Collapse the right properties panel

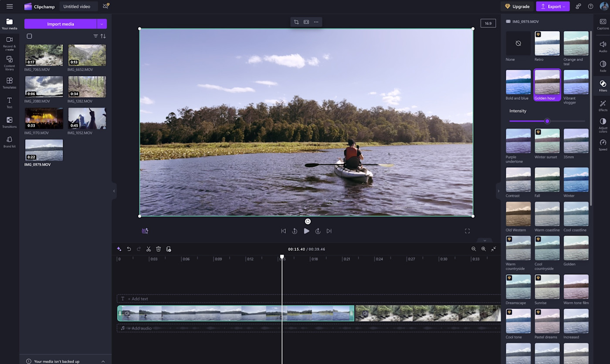[498, 191]
